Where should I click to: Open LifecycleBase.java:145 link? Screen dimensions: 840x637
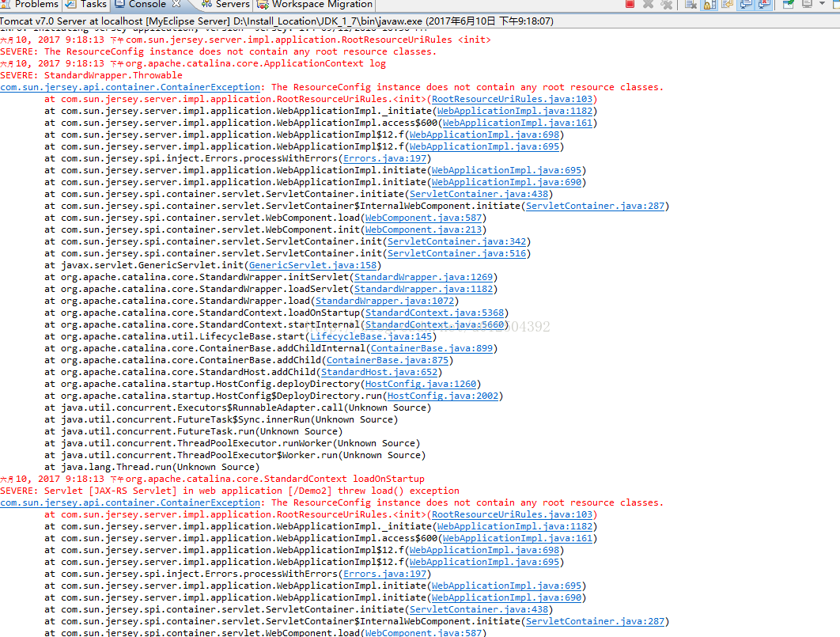371,336
